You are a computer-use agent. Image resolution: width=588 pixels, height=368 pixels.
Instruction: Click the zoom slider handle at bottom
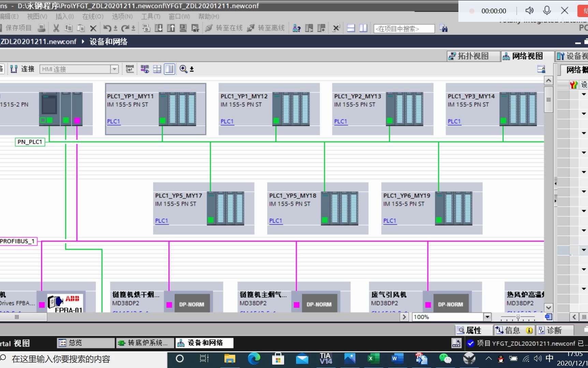coord(518,317)
